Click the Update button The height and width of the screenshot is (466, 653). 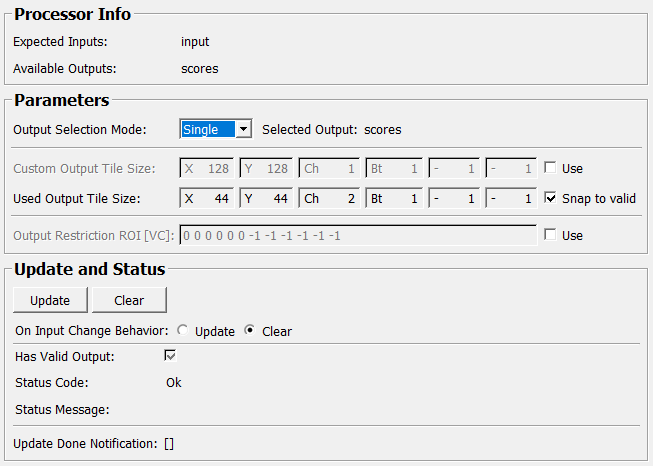(50, 300)
